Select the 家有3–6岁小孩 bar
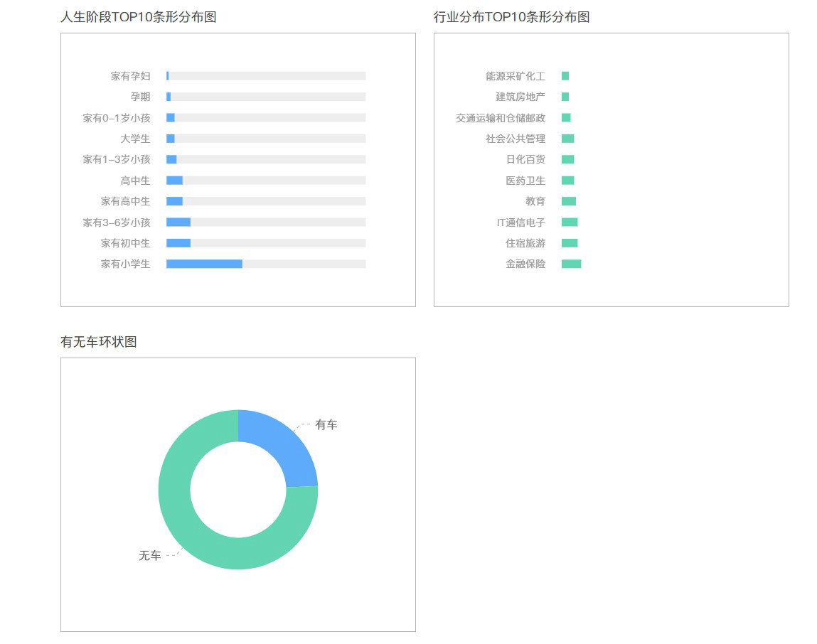This screenshot has width=817, height=644. click(x=178, y=222)
